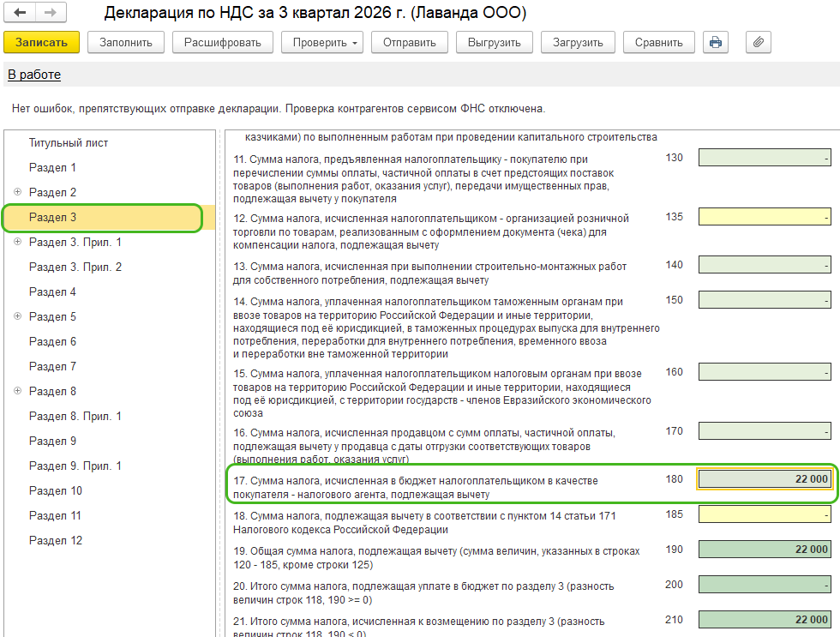Select Раздел 10 in the tree

55,490
